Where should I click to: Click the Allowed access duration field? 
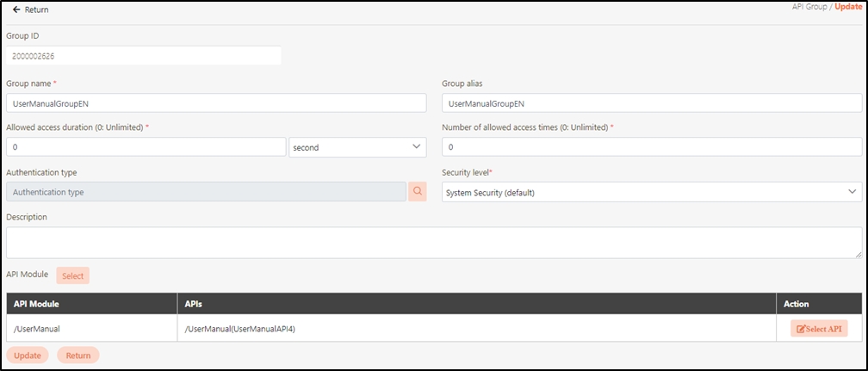coord(146,147)
